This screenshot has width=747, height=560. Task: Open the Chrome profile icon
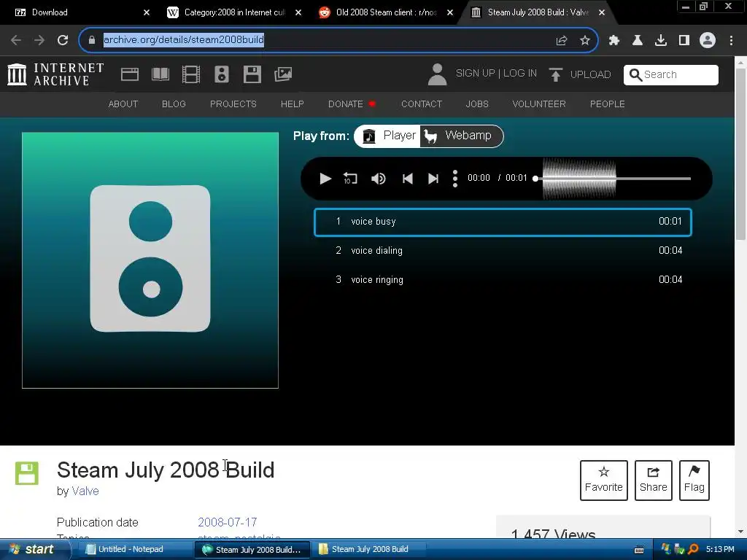[x=708, y=41]
